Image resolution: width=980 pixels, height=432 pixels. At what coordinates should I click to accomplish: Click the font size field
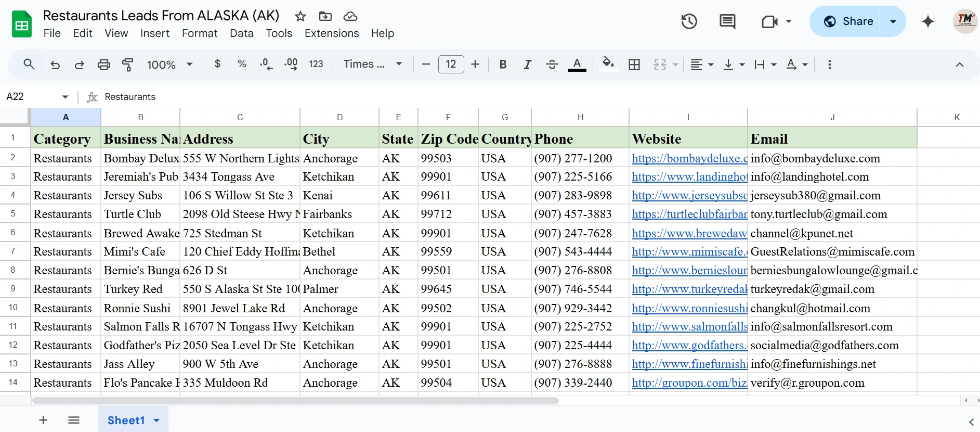click(x=451, y=64)
